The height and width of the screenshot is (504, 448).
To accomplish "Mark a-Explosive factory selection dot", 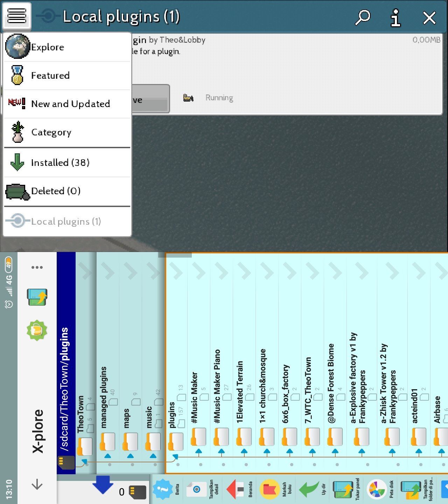I will coord(368,465).
